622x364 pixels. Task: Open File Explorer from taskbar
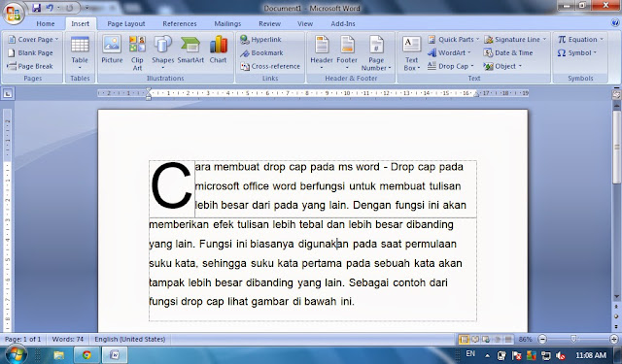[58, 355]
